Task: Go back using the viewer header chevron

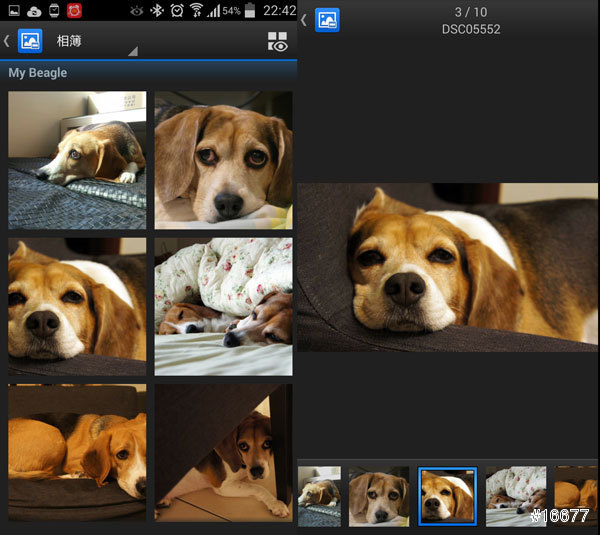Action: point(304,20)
